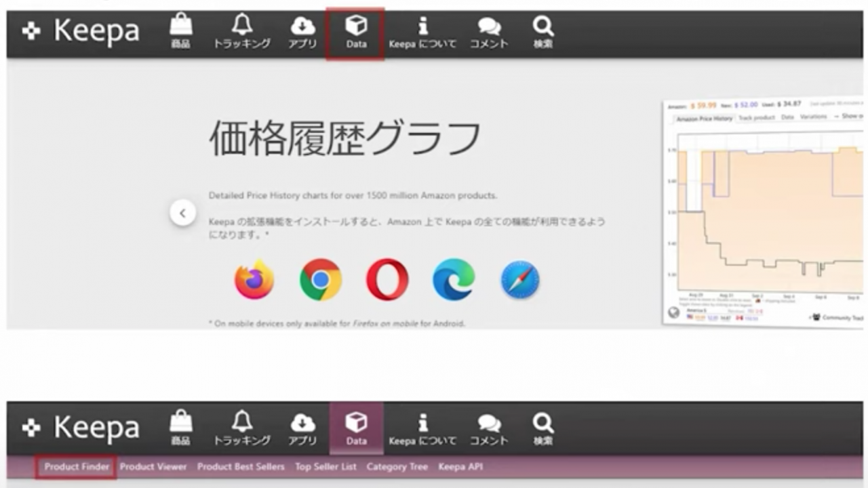Screen dimensions: 868x488
Task: Open トラッキング in the bar with the Data submenu
Action: point(242,429)
